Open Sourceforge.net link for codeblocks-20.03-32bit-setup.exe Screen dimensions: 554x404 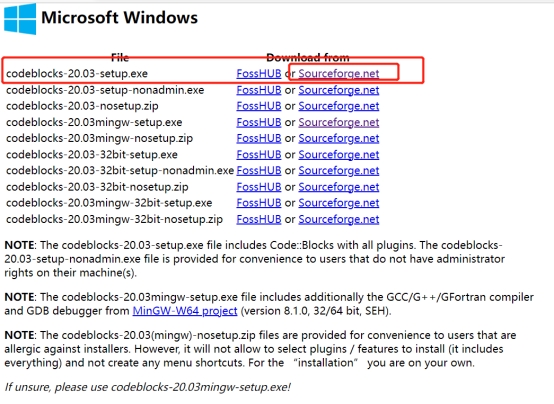click(x=338, y=154)
